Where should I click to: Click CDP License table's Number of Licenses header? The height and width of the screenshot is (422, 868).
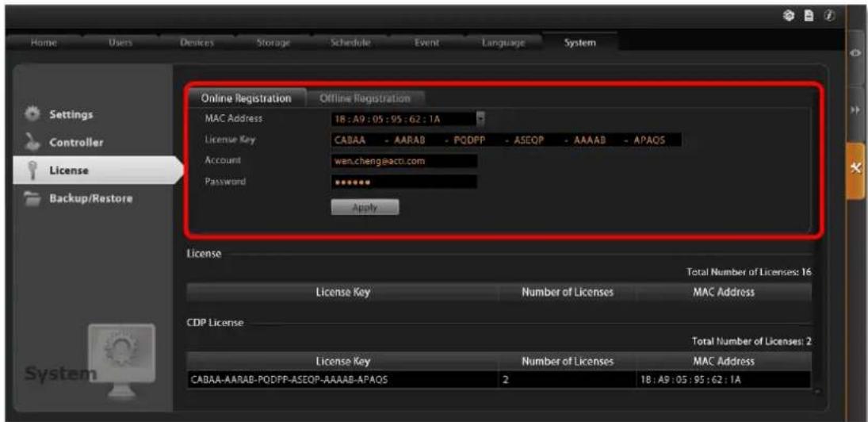(568, 361)
